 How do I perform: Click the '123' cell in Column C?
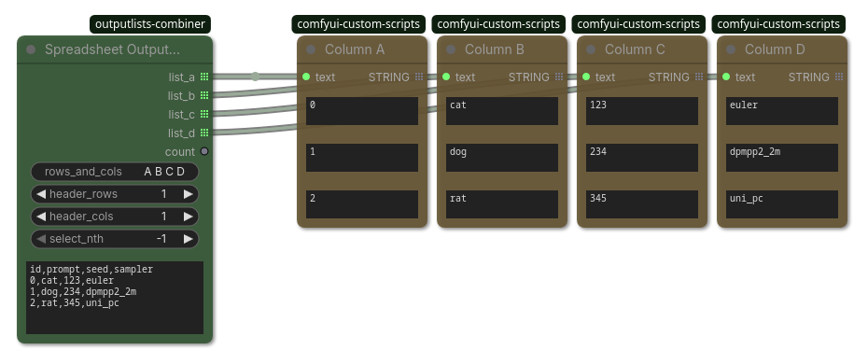point(642,111)
